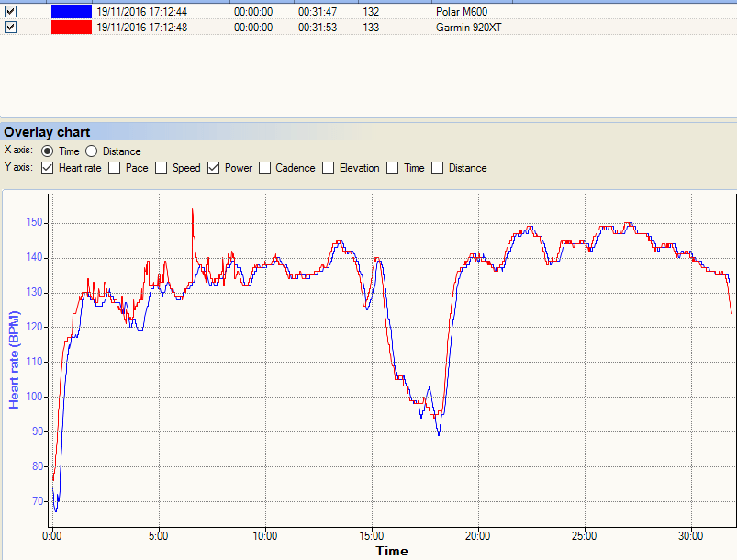The width and height of the screenshot is (737, 560).
Task: Enable Cadence on the Y axis
Action: [263, 167]
